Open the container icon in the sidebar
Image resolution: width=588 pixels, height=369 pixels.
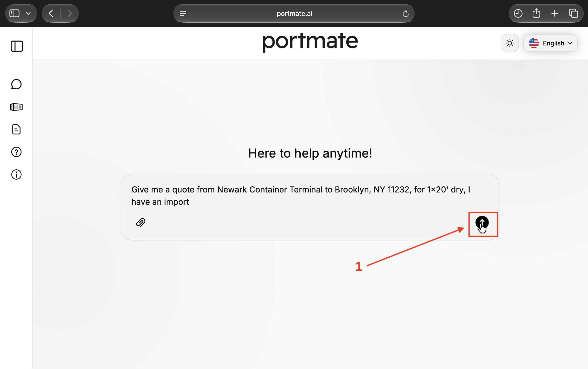(x=16, y=107)
